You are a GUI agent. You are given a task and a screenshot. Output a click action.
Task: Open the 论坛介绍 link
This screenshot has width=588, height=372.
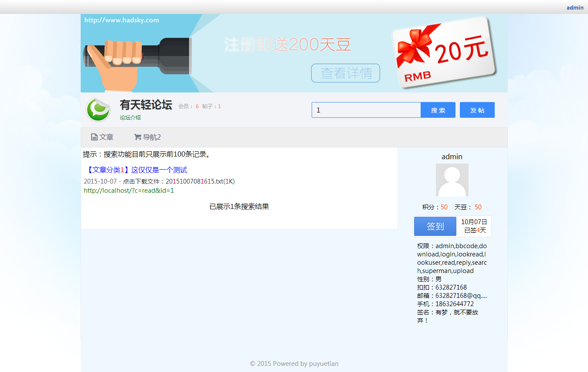point(130,118)
